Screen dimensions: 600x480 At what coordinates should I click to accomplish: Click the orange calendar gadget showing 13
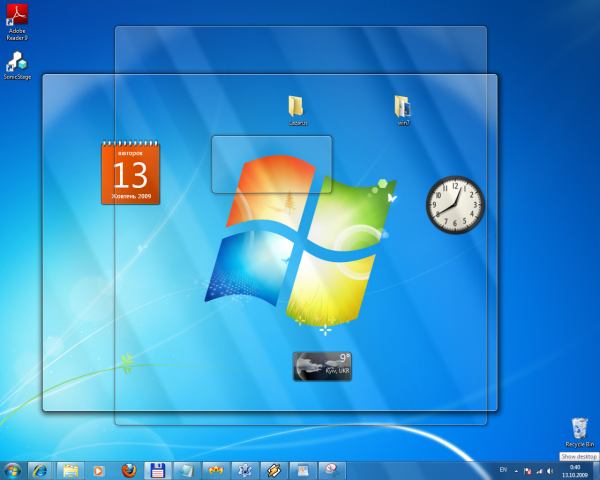[130, 173]
